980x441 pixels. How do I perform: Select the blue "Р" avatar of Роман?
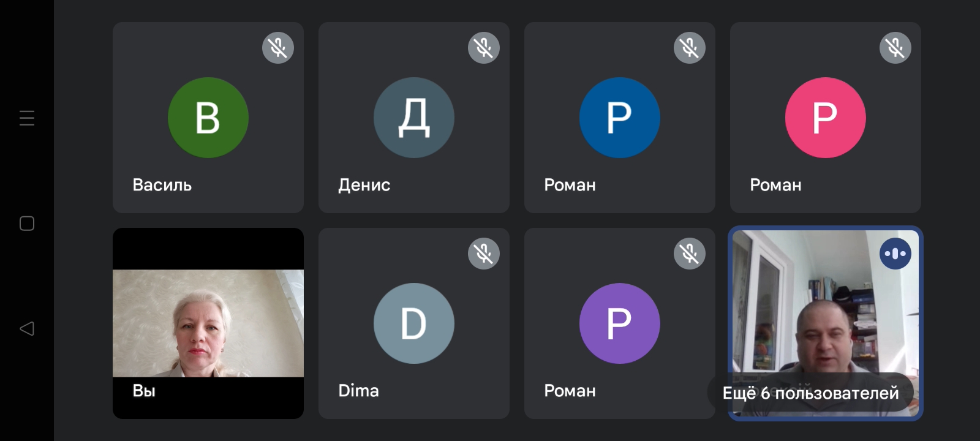pyautogui.click(x=620, y=118)
